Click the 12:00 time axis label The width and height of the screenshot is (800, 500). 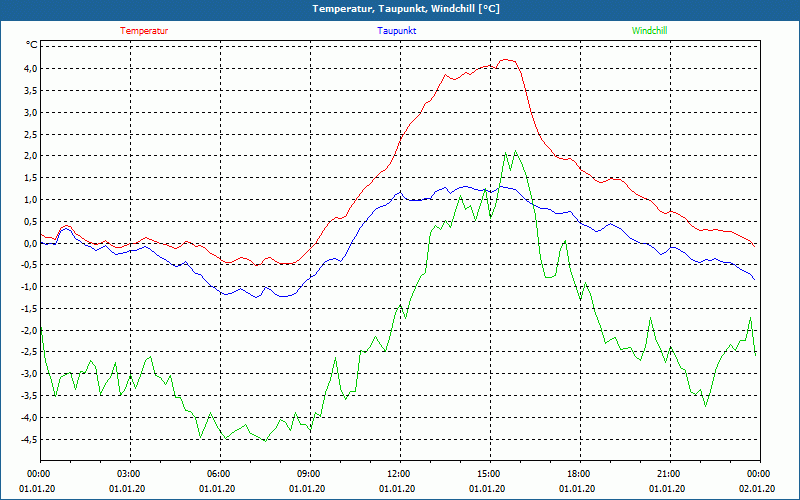click(400, 474)
